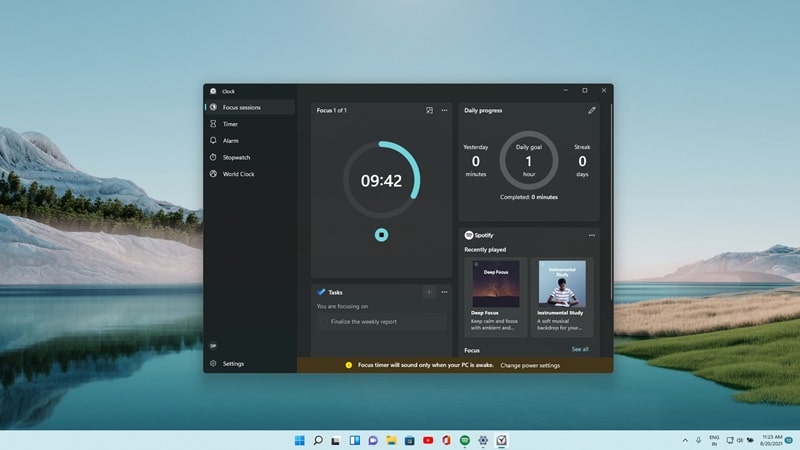Viewport: 800px width, 450px height.
Task: Minimize the Clock window
Action: point(565,90)
